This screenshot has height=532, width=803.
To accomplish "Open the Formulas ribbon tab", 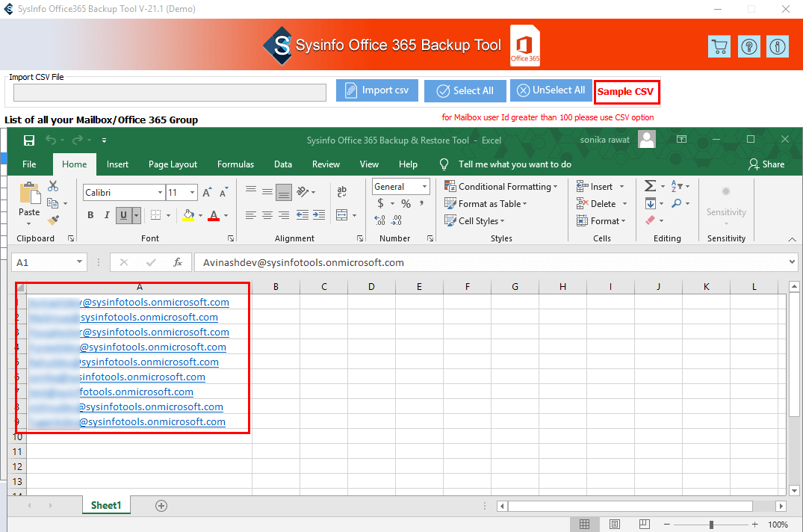I will coord(235,164).
